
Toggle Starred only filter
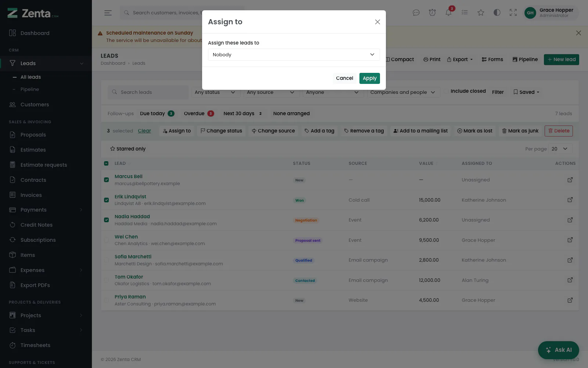[x=128, y=149]
